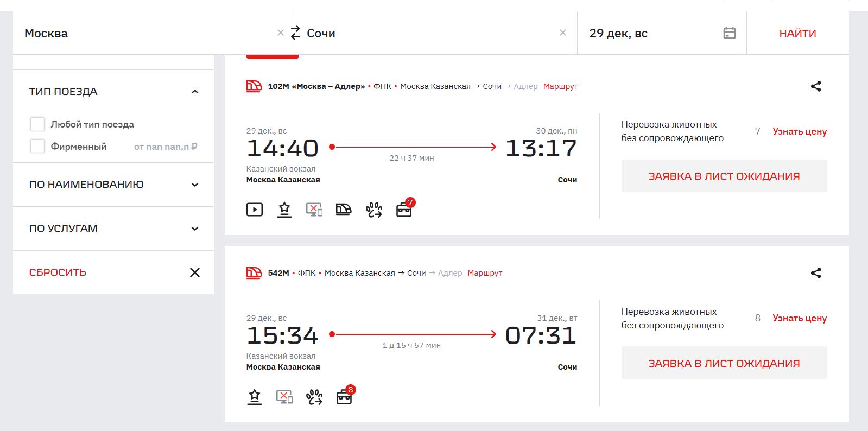This screenshot has height=431, width=868.
Task: Collapse the Тип поезда filter section
Action: coord(195,92)
